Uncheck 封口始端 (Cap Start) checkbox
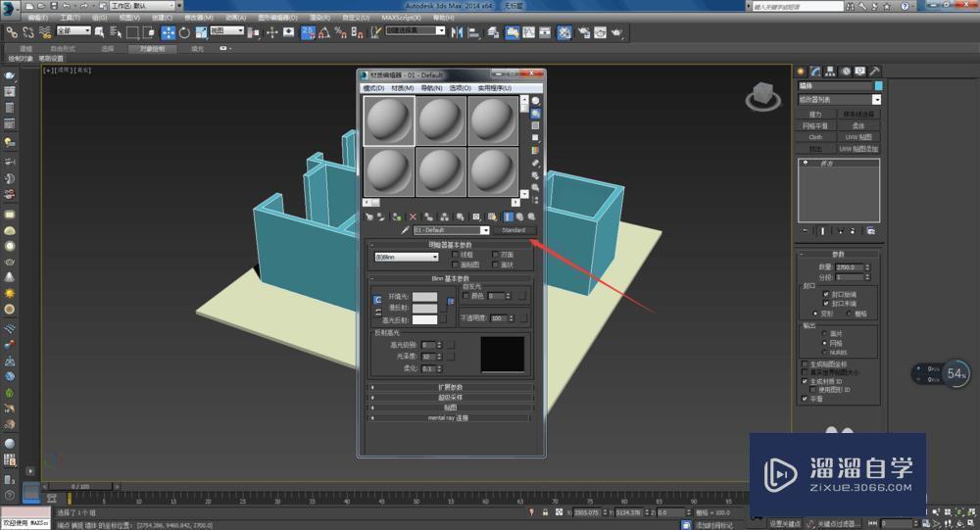 click(825, 294)
